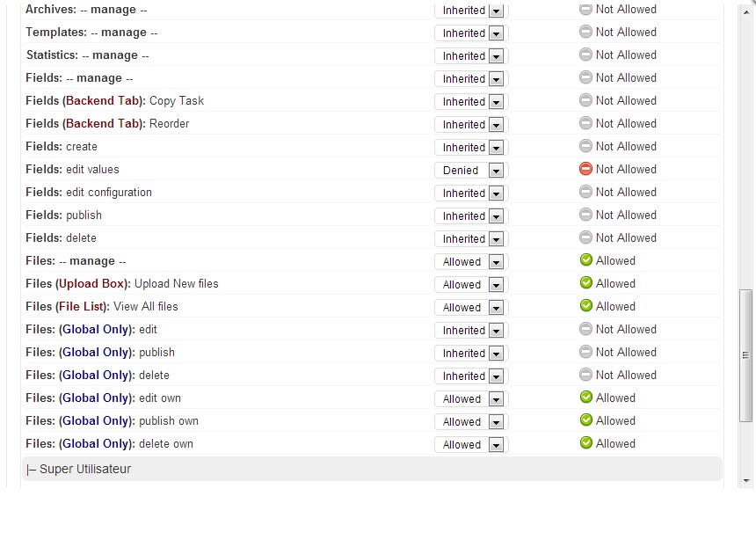
Task: Open Inherited dropdown for Fields Copy Task
Action: pos(471,101)
